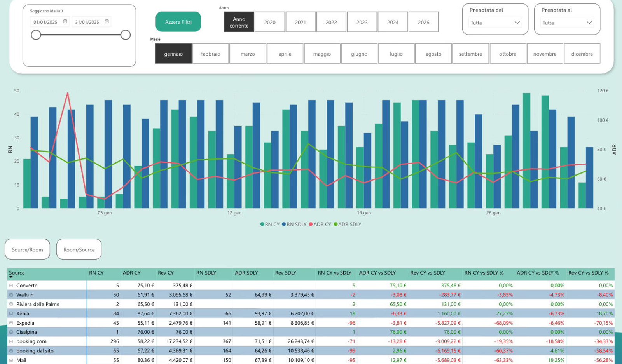
Task: Open the calendar picker for start date 01/01/2025
Action: (65, 22)
